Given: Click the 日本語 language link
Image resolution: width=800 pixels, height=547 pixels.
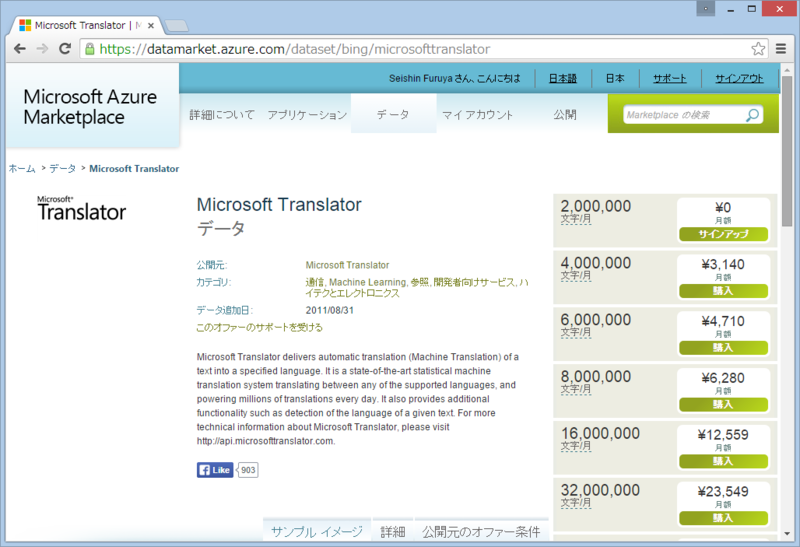Looking at the screenshot, I should click(563, 79).
